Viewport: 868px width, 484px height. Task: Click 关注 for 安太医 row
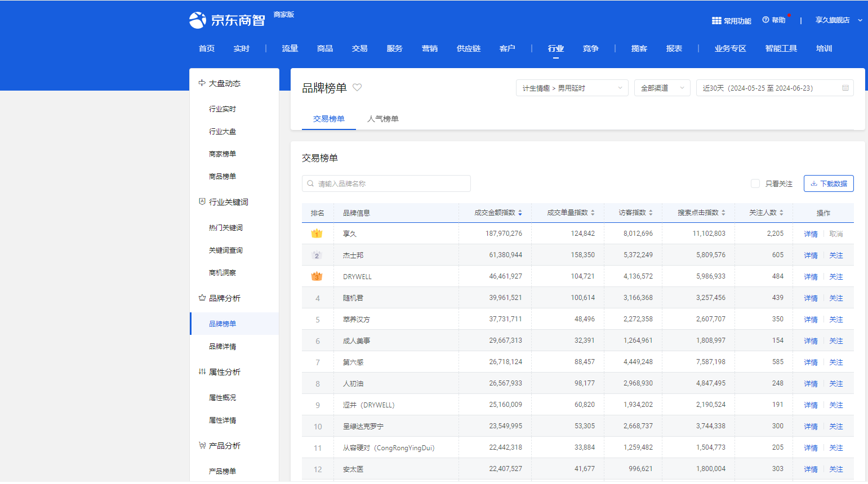point(836,469)
